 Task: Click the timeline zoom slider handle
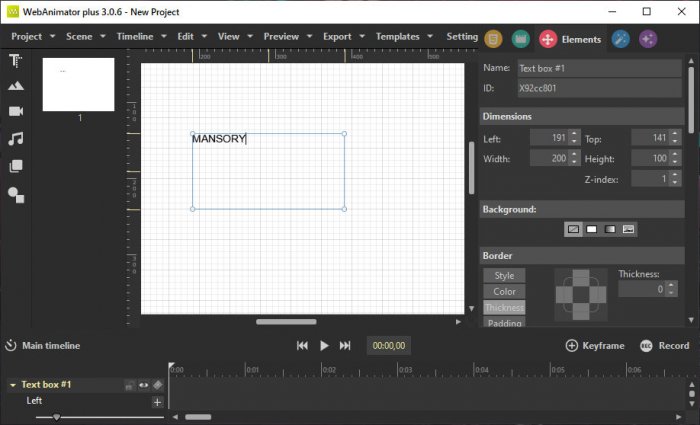coord(56,417)
